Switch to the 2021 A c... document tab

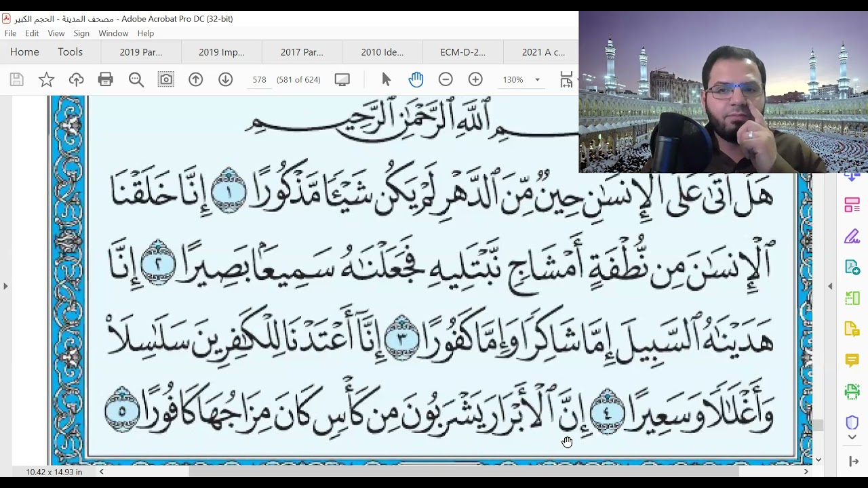coord(542,52)
